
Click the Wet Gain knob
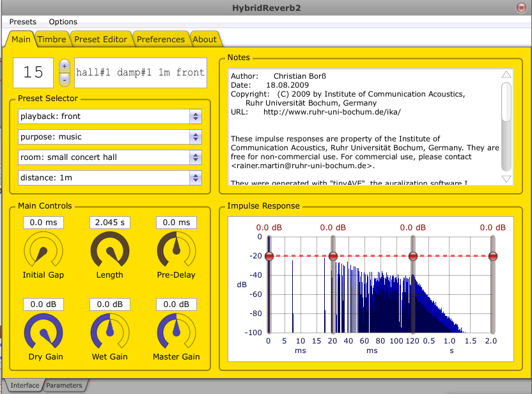click(x=109, y=332)
